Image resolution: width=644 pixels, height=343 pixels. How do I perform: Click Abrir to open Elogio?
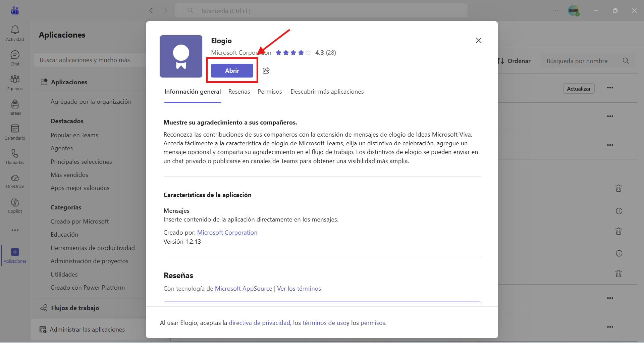point(232,70)
